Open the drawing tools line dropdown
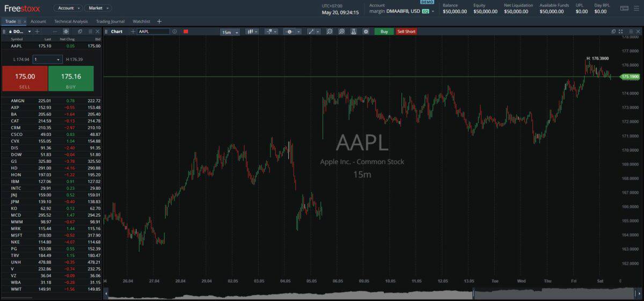The image size is (644, 301). point(313,32)
